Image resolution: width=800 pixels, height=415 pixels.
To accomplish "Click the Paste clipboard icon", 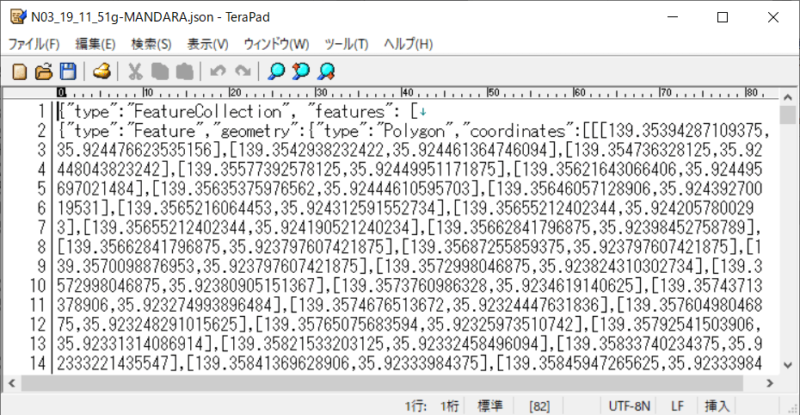I will click(184, 71).
